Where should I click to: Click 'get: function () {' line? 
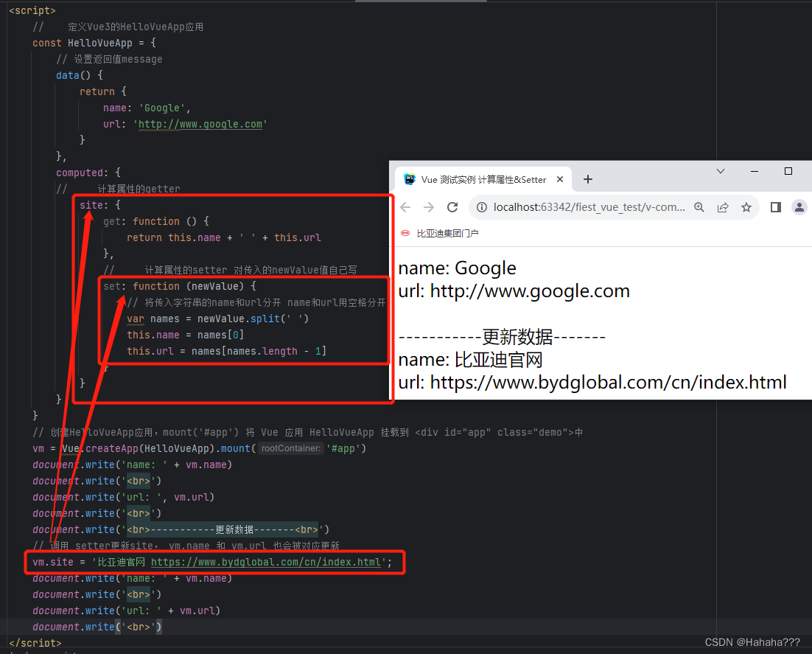pyautogui.click(x=155, y=221)
